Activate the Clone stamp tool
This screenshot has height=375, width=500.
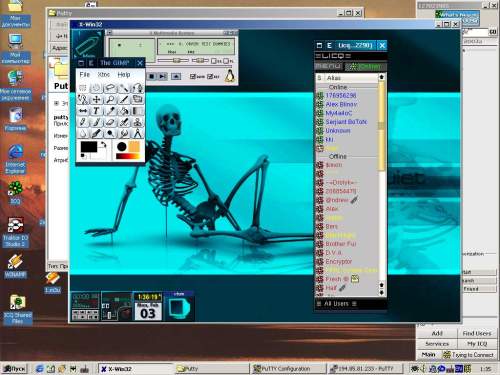click(x=137, y=122)
